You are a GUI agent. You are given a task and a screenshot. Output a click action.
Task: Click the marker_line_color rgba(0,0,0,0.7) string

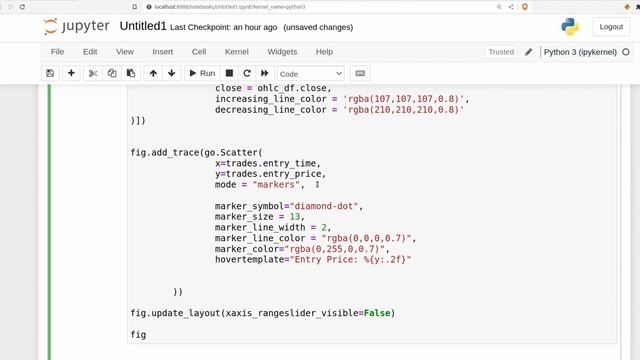366,238
